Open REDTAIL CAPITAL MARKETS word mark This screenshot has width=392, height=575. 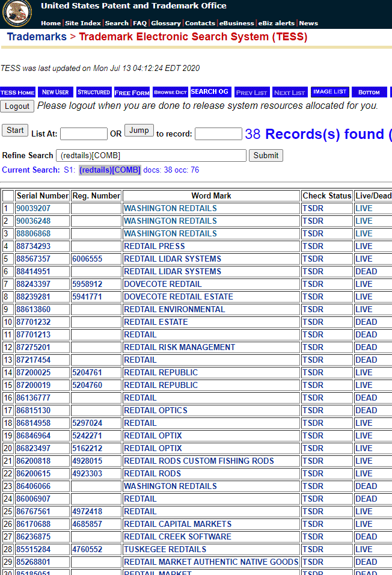(178, 524)
